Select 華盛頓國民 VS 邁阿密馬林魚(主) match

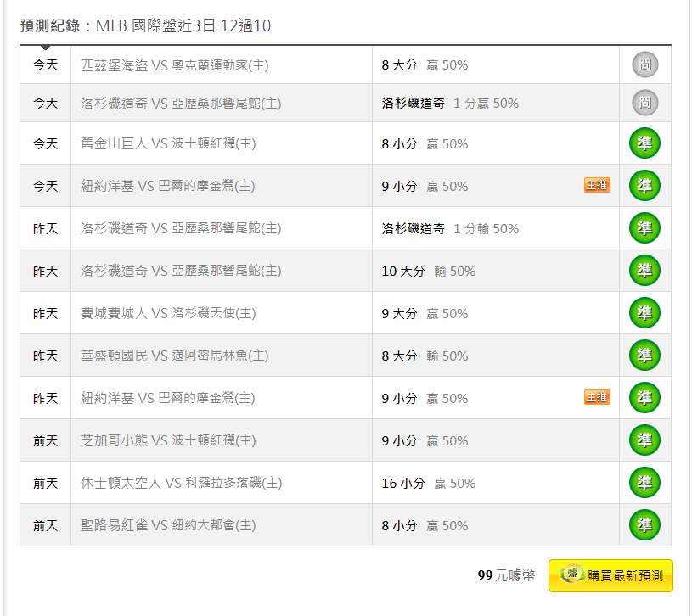point(174,356)
